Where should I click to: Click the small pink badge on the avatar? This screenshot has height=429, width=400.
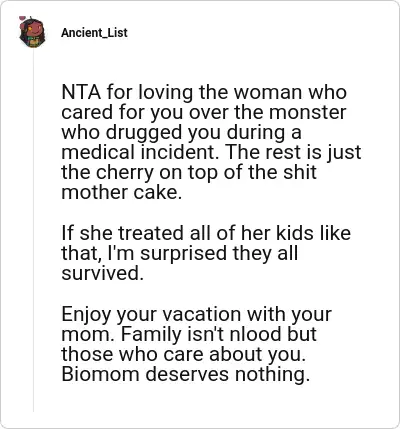pos(23,18)
